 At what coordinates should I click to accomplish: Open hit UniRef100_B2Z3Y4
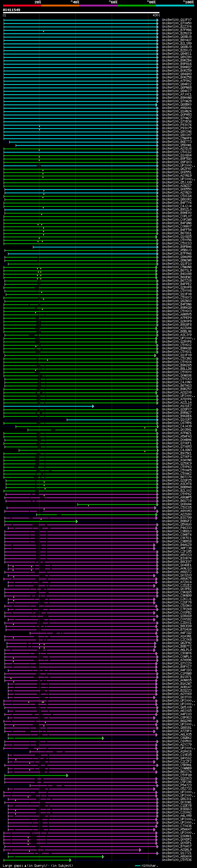(176, 26)
